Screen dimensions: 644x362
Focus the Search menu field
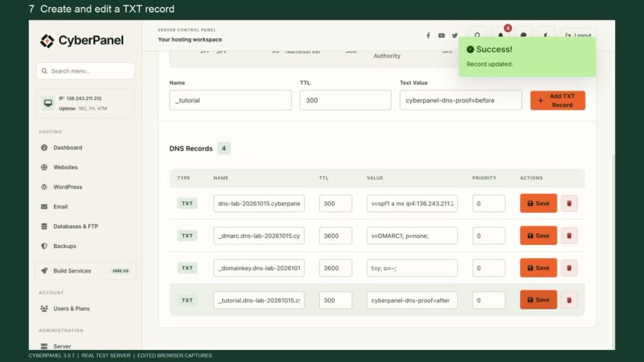coord(86,71)
